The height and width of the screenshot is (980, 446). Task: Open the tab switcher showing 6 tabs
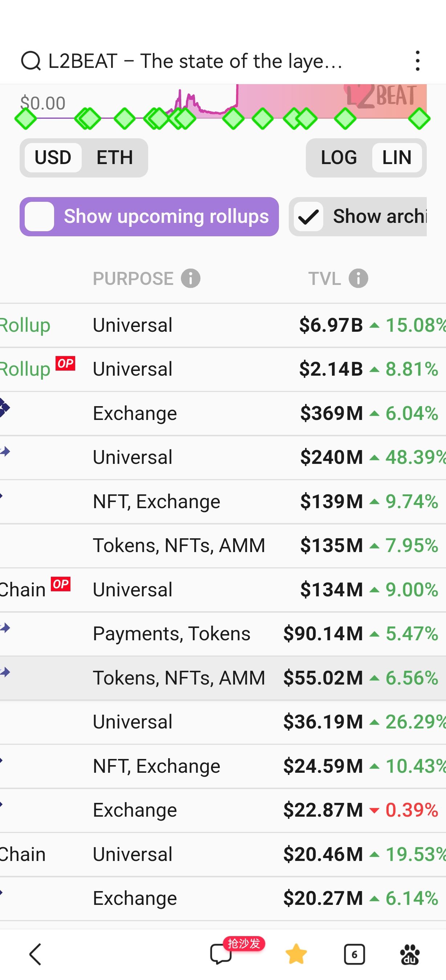click(x=354, y=954)
